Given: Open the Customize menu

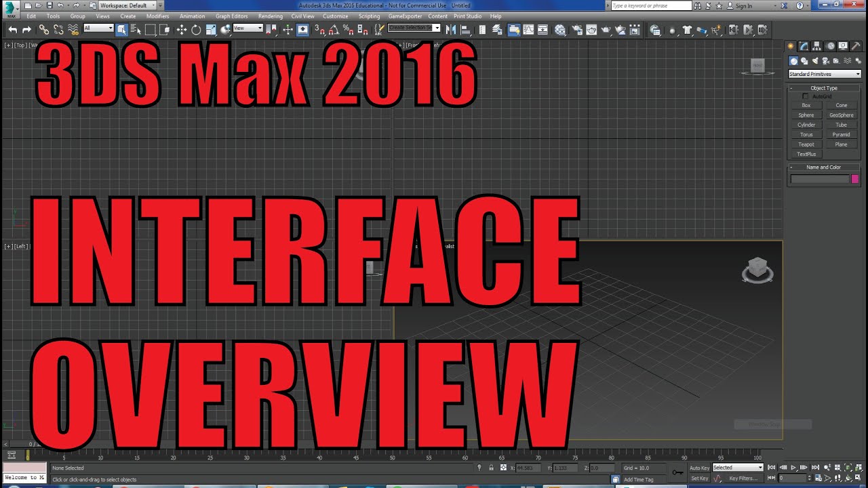Looking at the screenshot, I should tap(335, 16).
